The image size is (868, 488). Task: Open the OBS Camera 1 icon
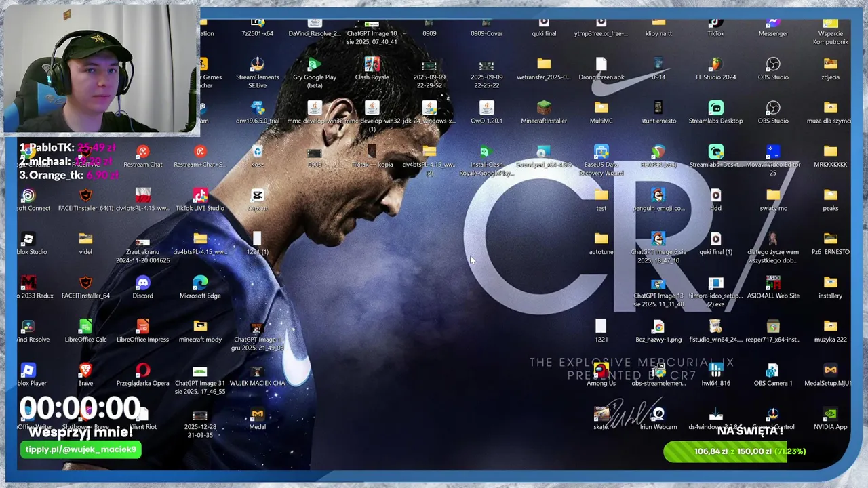point(773,374)
